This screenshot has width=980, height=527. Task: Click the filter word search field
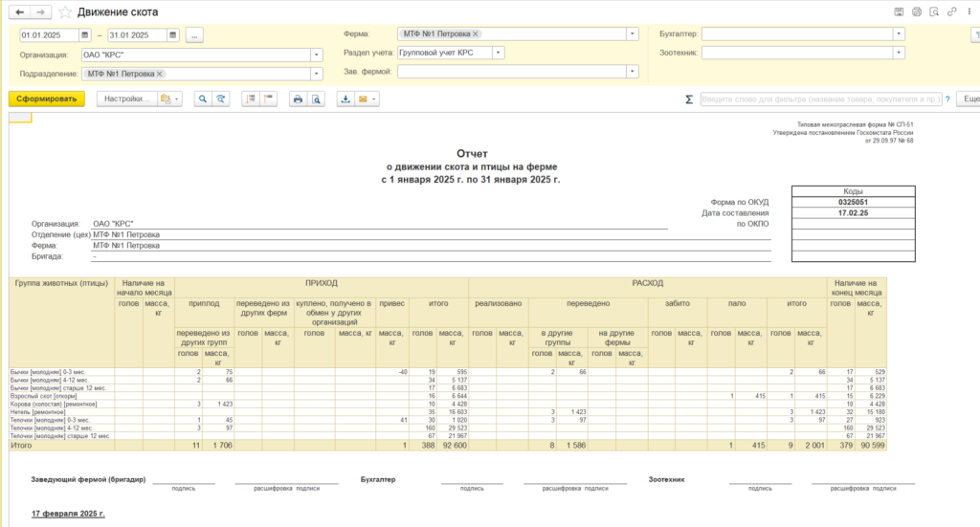click(820, 99)
